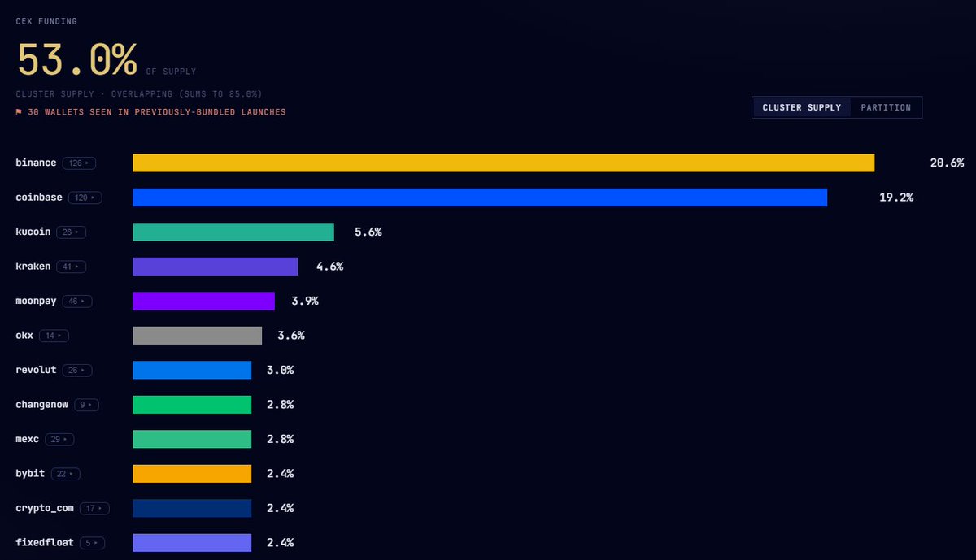This screenshot has width=976, height=560.
Task: Click the cluster supply overlapping subtitle
Action: click(x=139, y=94)
